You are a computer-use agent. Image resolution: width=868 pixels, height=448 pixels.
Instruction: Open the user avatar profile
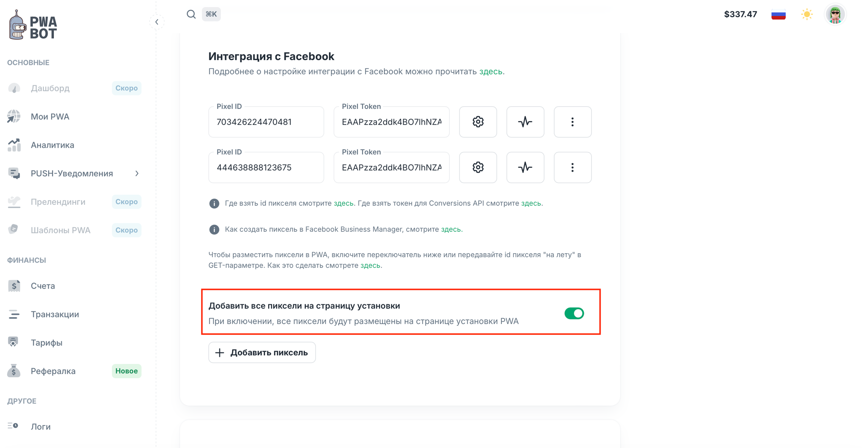click(x=835, y=15)
